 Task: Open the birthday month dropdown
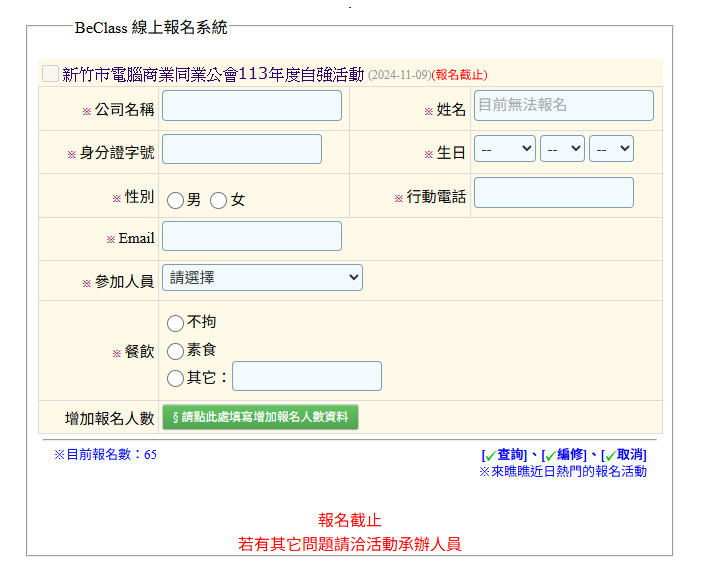[562, 149]
